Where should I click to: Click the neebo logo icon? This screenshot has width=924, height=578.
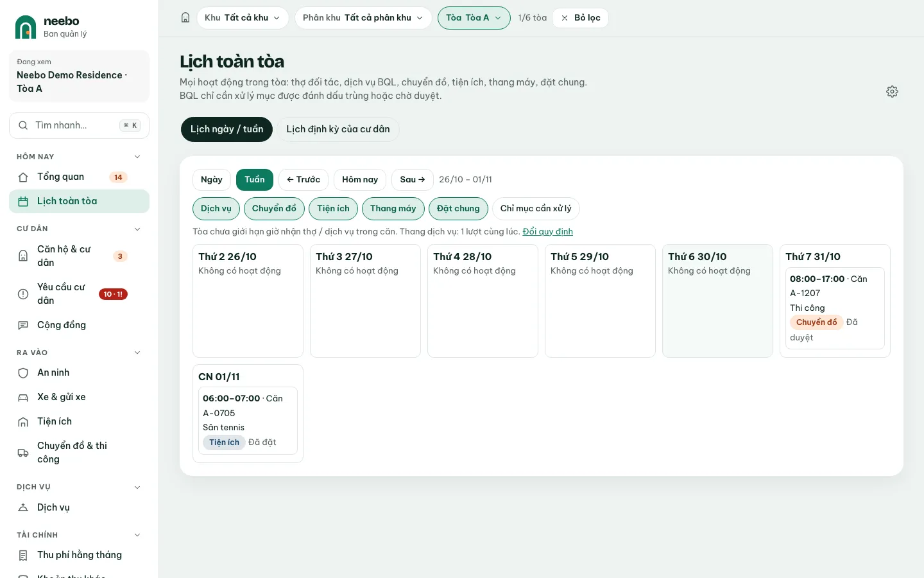26,27
